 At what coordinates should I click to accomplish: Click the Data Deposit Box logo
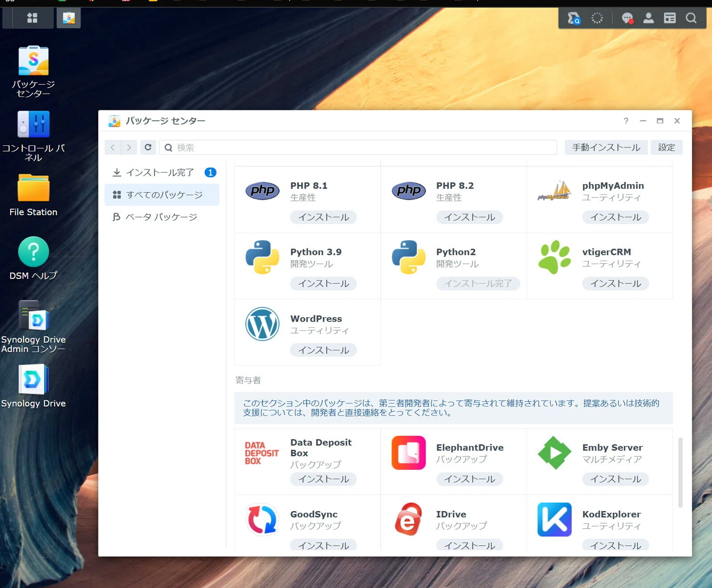pos(262,453)
